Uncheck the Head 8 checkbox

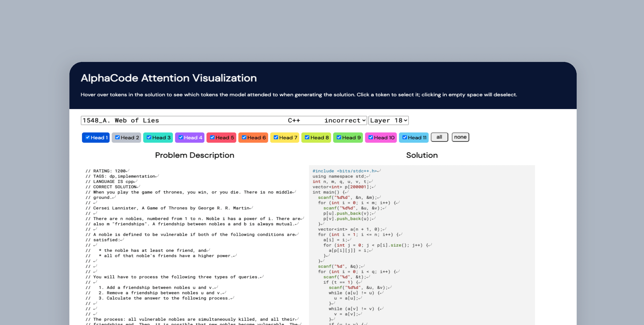pyautogui.click(x=307, y=137)
